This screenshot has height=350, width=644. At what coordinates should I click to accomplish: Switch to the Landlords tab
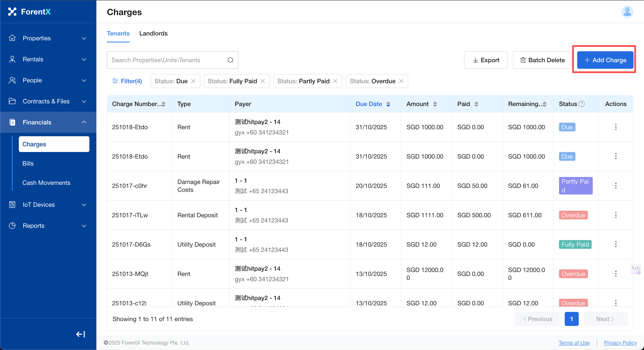pos(153,34)
